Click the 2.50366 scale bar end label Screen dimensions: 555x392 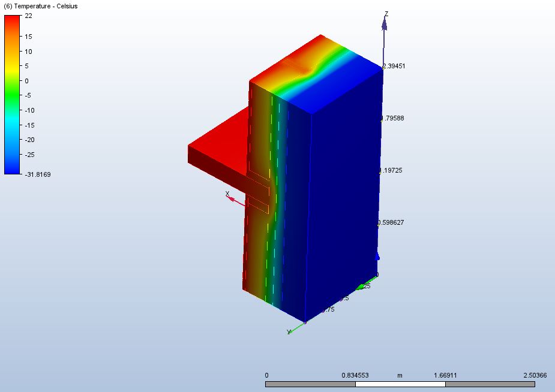(534, 376)
